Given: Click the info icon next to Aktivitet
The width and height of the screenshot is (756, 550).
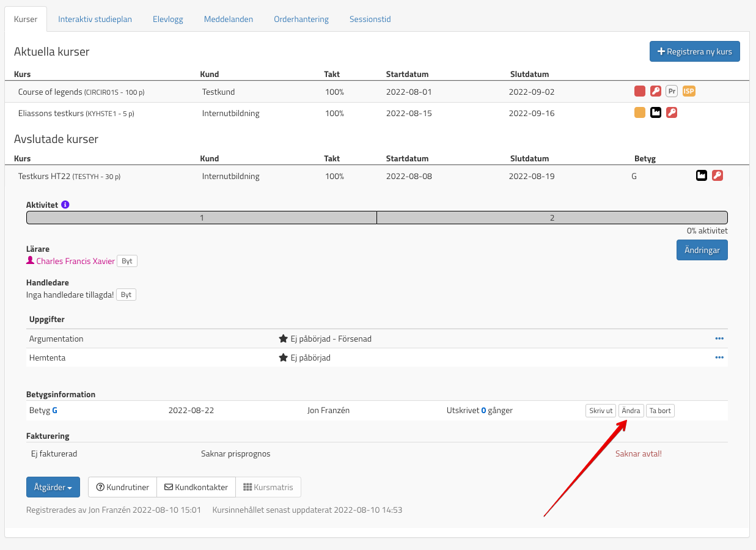Looking at the screenshot, I should (65, 205).
